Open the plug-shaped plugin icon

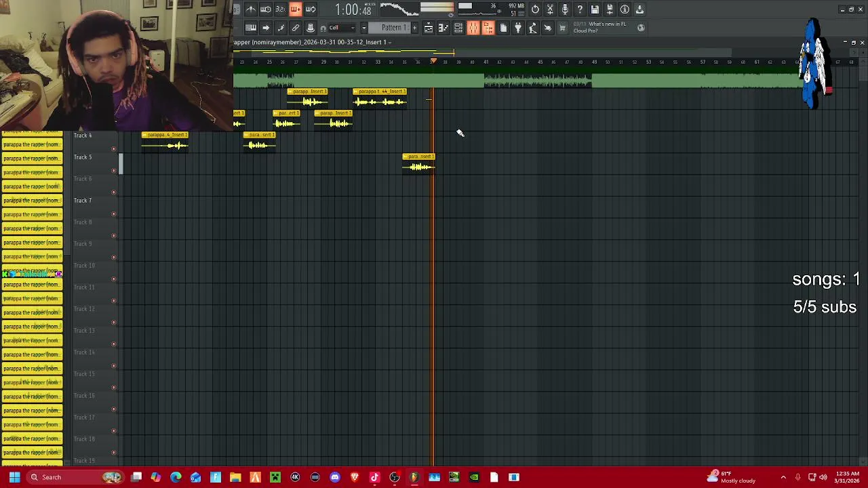(x=518, y=28)
